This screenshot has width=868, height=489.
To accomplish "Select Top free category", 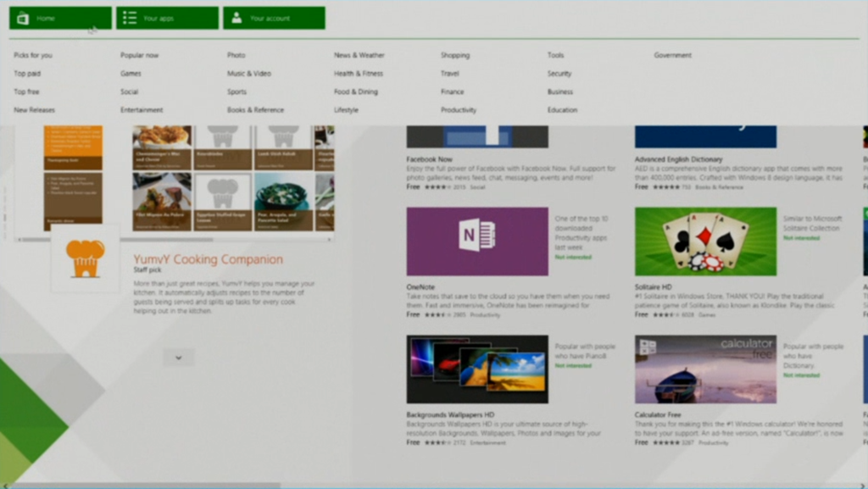I will point(26,92).
